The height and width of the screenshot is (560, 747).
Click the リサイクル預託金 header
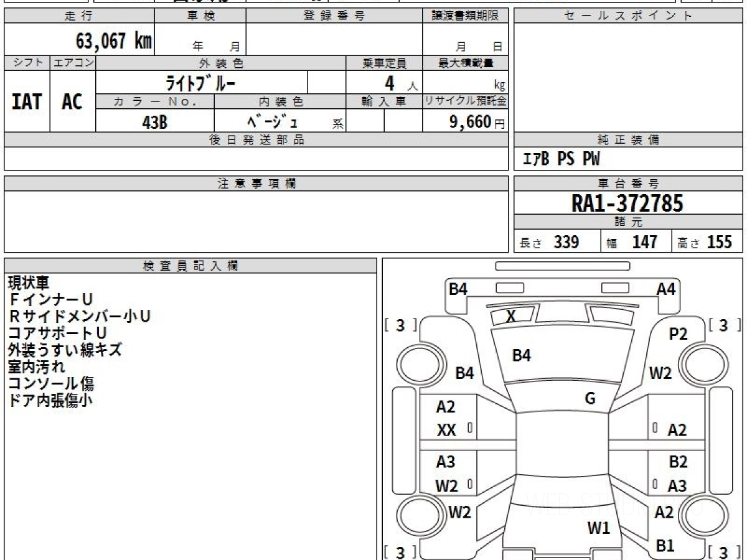pos(466,101)
